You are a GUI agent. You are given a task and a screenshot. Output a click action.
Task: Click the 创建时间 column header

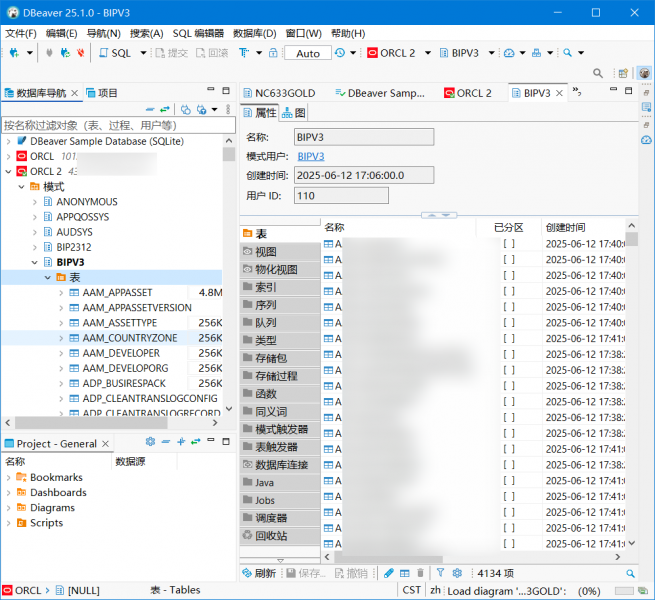tap(583, 227)
